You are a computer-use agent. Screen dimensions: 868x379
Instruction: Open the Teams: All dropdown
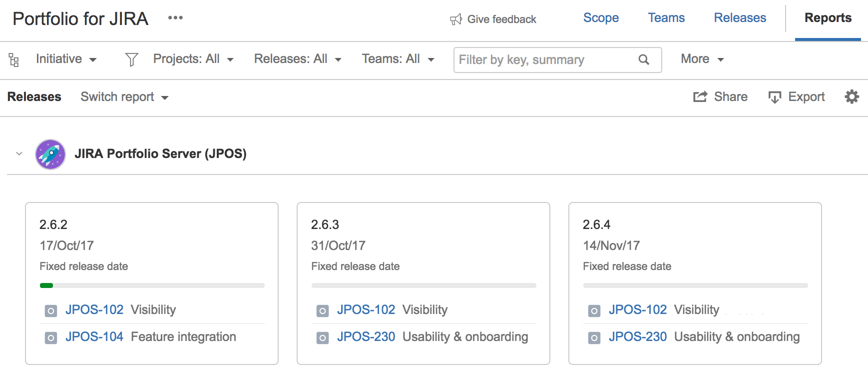pos(398,59)
